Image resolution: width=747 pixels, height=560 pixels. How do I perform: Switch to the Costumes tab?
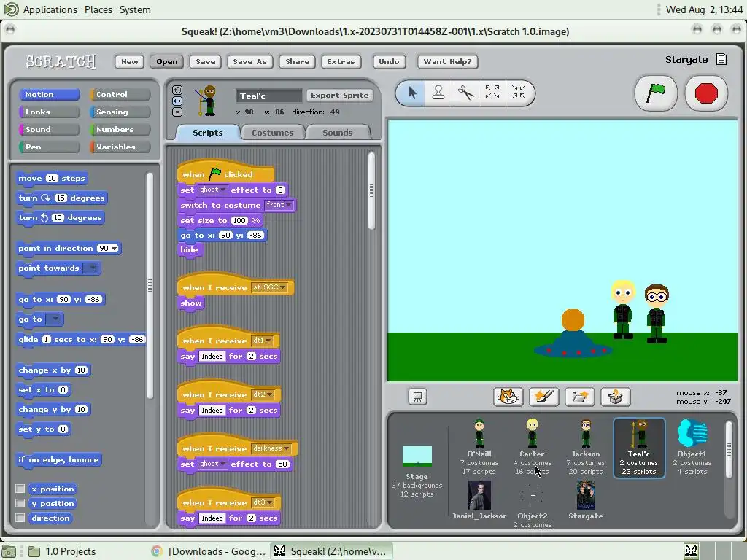tap(273, 133)
